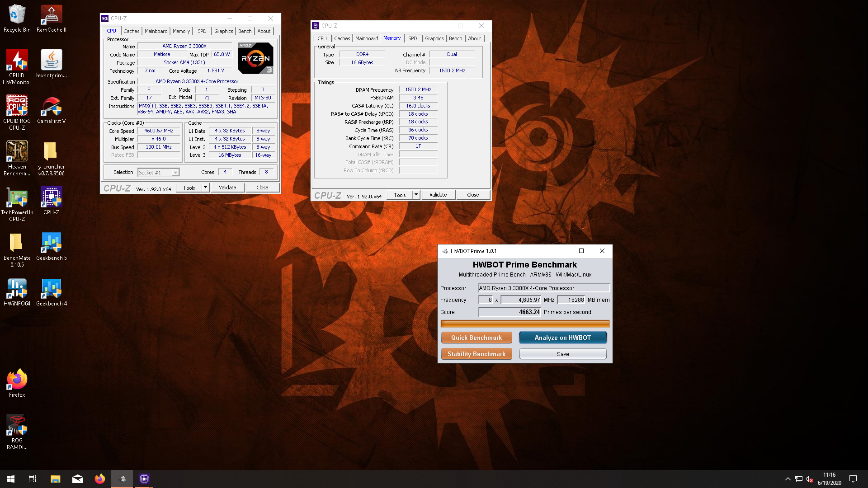This screenshot has width=868, height=488.
Task: Click the DRAM Frequency value 1500.2 MHz
Action: (418, 89)
